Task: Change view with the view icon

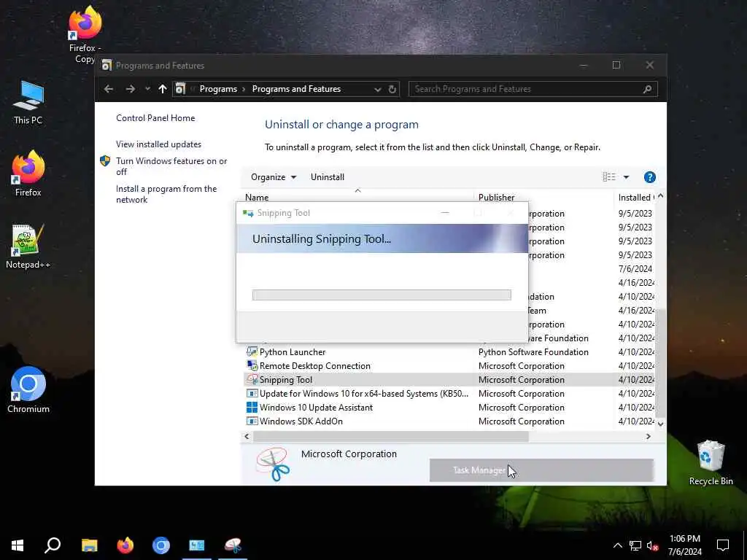Action: 609,177
